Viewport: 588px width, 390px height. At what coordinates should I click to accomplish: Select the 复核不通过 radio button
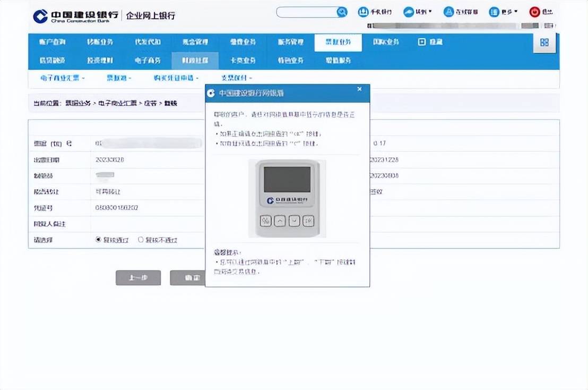pos(141,240)
